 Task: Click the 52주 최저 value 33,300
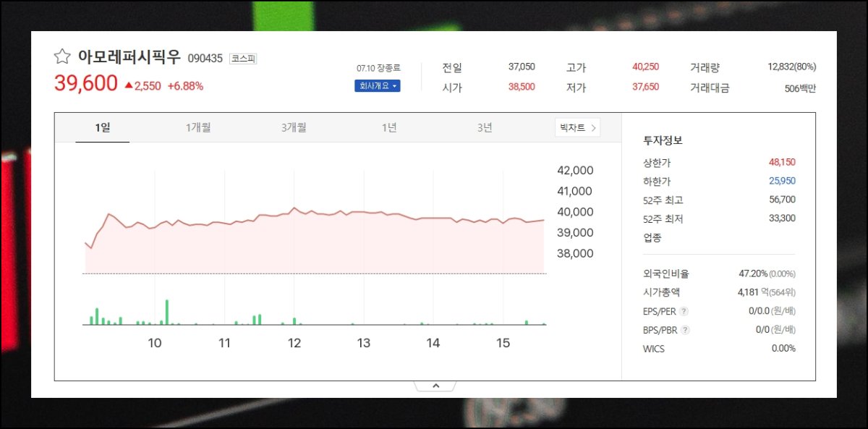click(x=782, y=218)
